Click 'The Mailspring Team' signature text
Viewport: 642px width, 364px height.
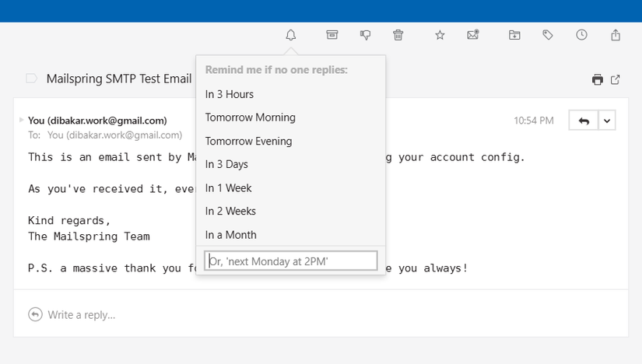coord(89,236)
